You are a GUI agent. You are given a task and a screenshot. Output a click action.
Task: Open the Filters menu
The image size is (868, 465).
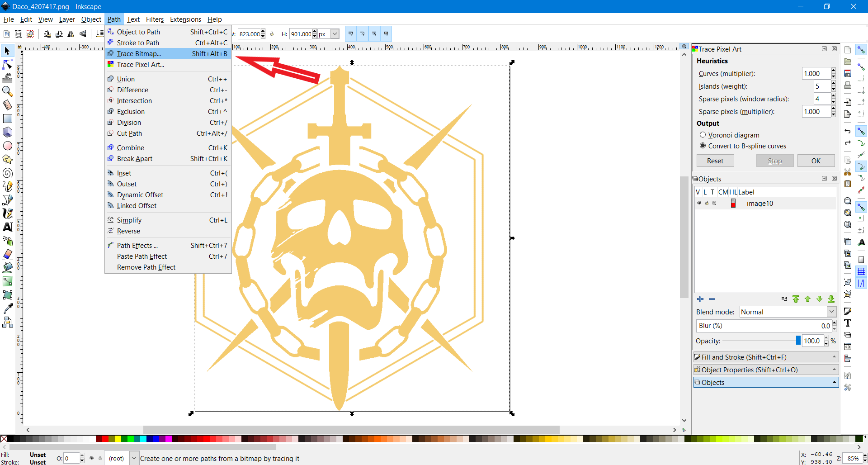point(155,19)
